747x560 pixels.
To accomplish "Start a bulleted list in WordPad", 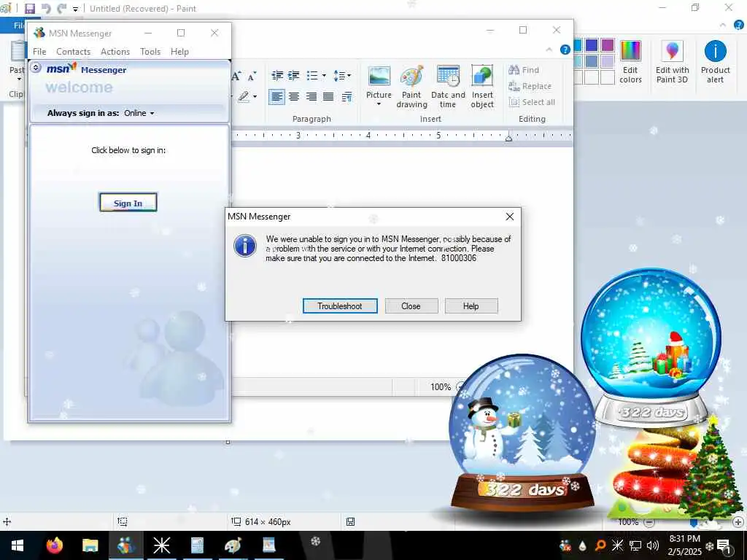I will tap(312, 75).
